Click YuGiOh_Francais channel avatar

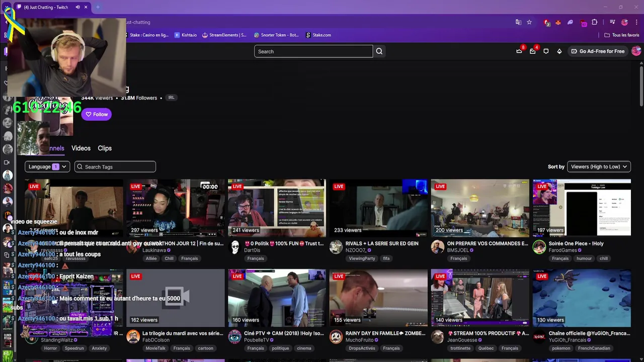(539, 336)
